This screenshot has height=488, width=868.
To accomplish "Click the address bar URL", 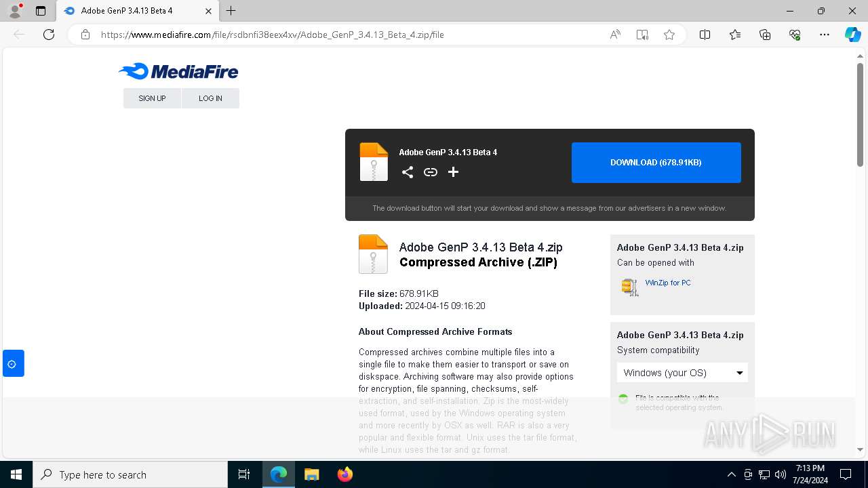I will [x=273, y=35].
